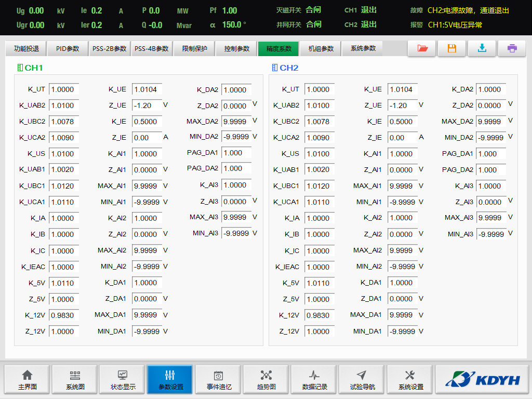Click the CH2 K_12V value field

click(x=319, y=315)
